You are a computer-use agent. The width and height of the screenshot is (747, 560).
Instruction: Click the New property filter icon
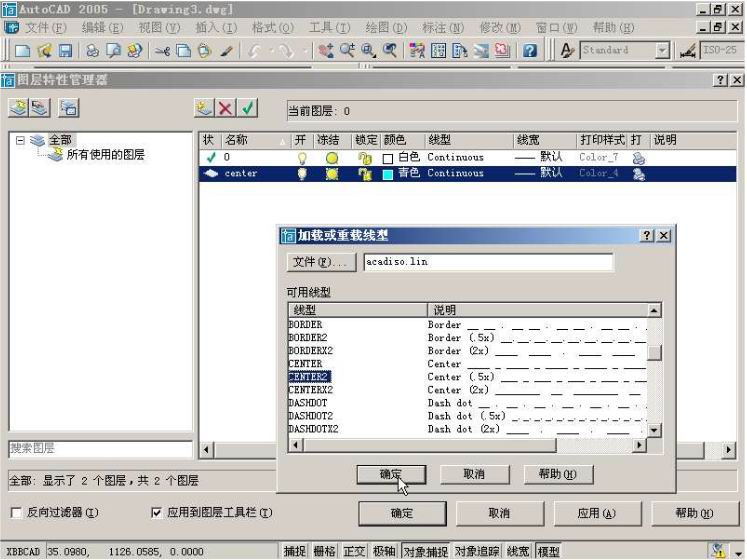19,108
